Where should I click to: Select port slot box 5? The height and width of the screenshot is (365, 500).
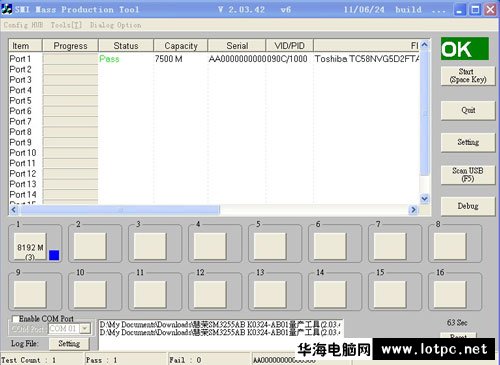click(270, 246)
